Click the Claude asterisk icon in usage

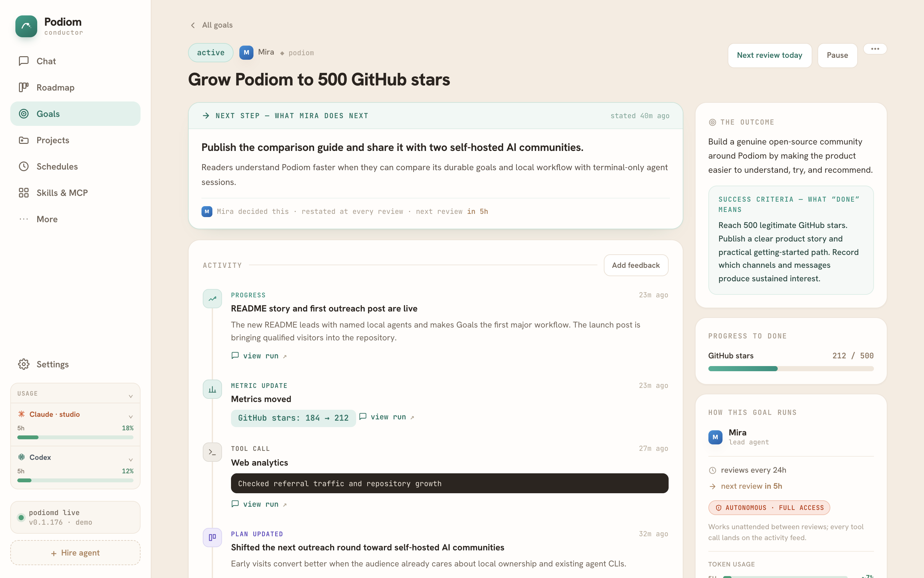22,414
